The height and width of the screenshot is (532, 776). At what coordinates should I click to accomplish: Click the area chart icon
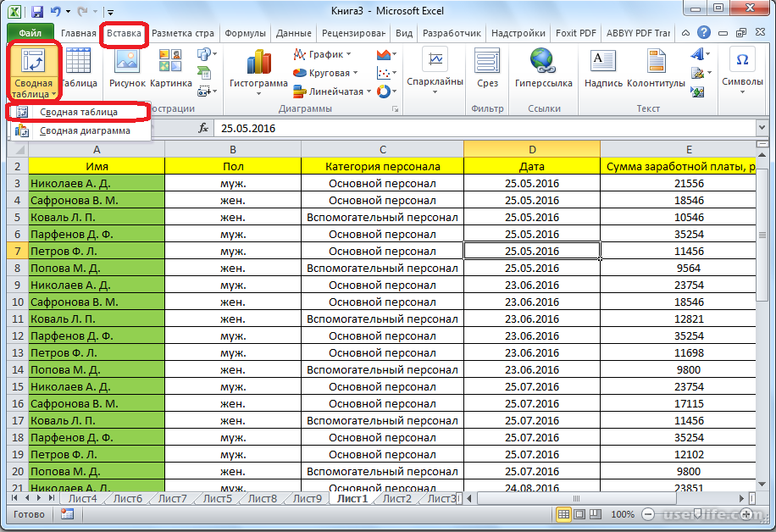pos(384,54)
